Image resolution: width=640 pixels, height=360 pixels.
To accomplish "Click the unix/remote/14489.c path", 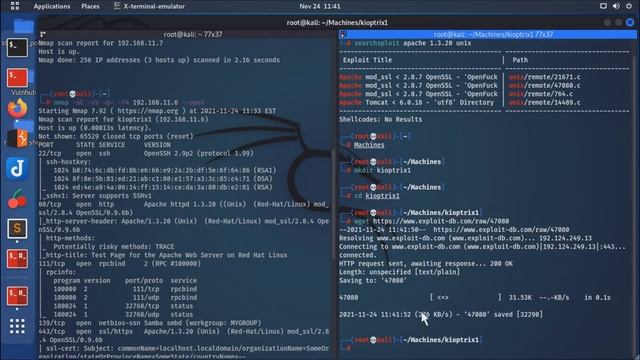I will tap(544, 102).
